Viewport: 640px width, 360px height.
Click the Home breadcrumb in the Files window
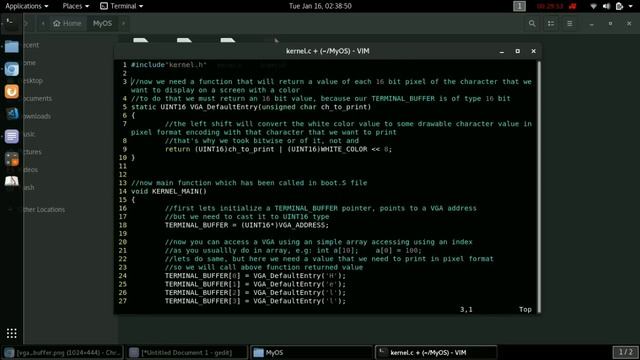[67, 23]
